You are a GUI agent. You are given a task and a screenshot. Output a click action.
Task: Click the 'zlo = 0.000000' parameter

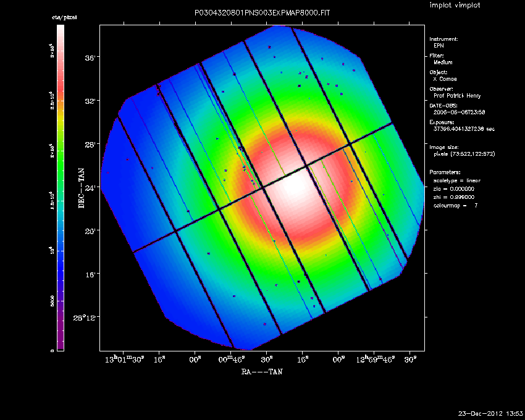(454, 189)
